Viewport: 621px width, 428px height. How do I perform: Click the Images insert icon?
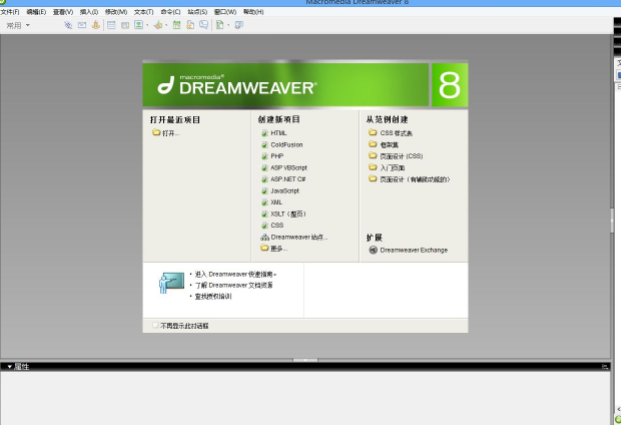coord(138,25)
